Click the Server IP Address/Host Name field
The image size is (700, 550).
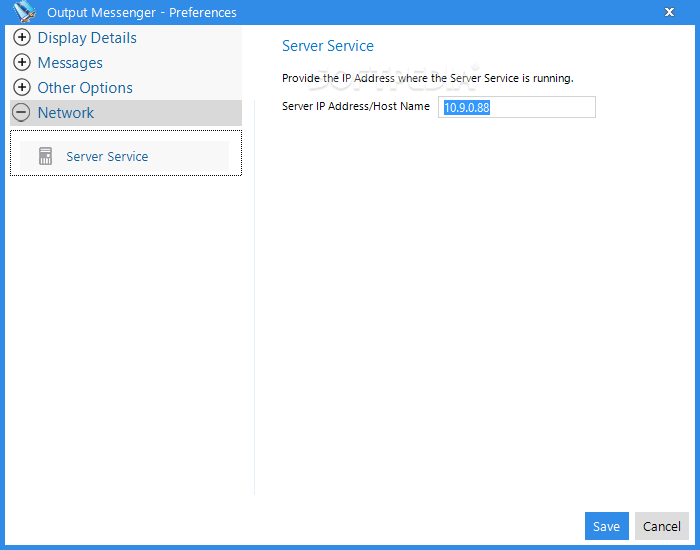[517, 107]
